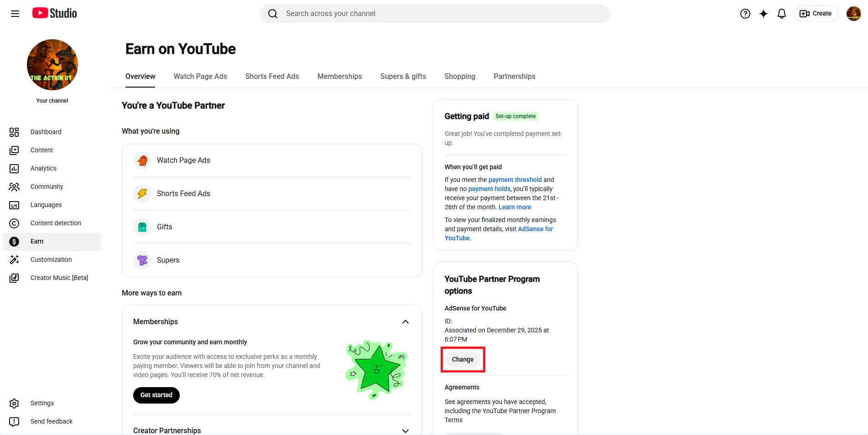
Task: Go to the Shopping tab
Action: [460, 76]
